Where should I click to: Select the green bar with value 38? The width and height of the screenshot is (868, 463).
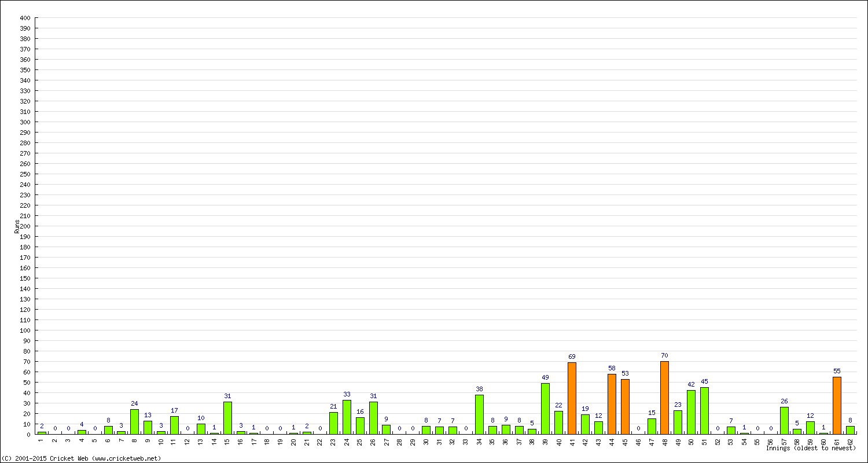coord(479,414)
